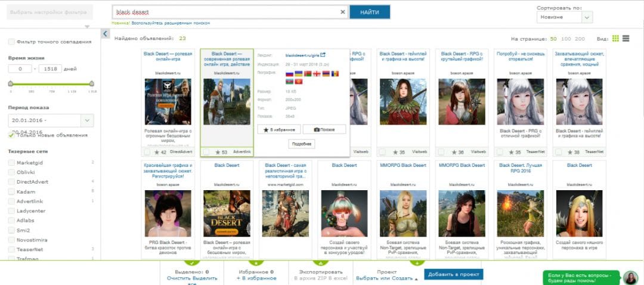Check the TeaserNet filter checkbox in the sidebar
Image resolution: width=644 pixels, height=285 pixels.
click(11, 249)
